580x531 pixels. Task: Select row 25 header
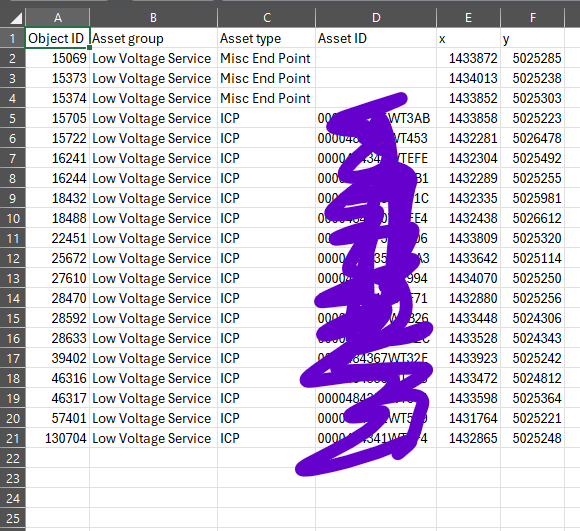click(13, 518)
